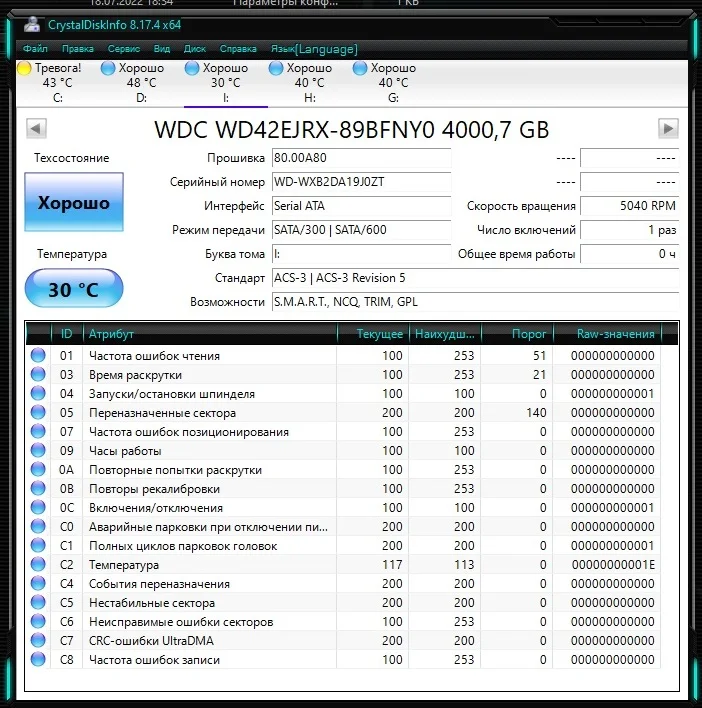Click the standard field ACS-3 Revision 5
The image size is (702, 708).
(x=475, y=278)
